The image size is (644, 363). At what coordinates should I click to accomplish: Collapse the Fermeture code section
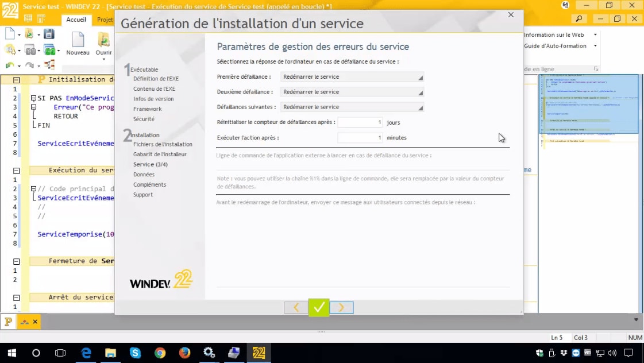coord(17,261)
